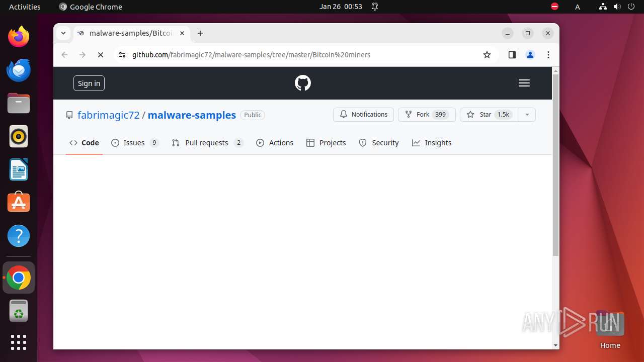Star the malware-samples repository

coord(489,115)
